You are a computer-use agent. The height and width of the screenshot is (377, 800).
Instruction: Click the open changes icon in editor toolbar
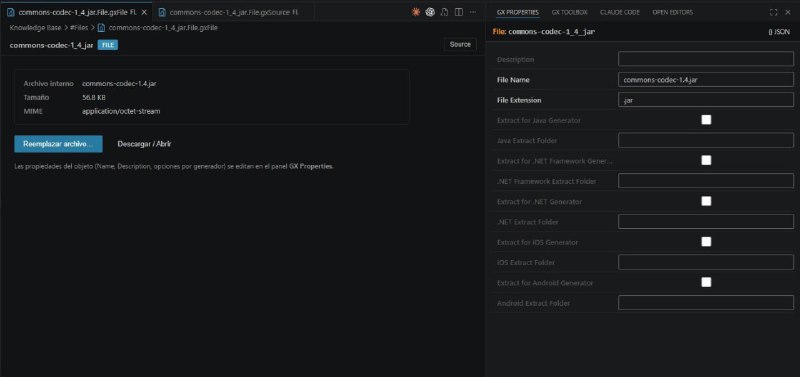(x=444, y=12)
